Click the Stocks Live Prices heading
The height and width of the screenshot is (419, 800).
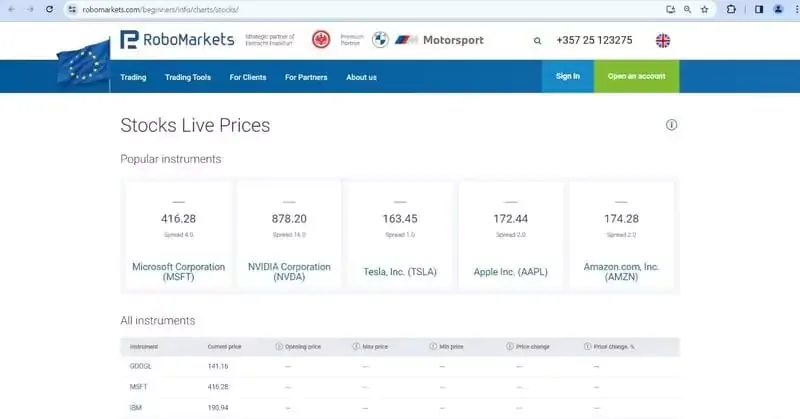(x=195, y=126)
